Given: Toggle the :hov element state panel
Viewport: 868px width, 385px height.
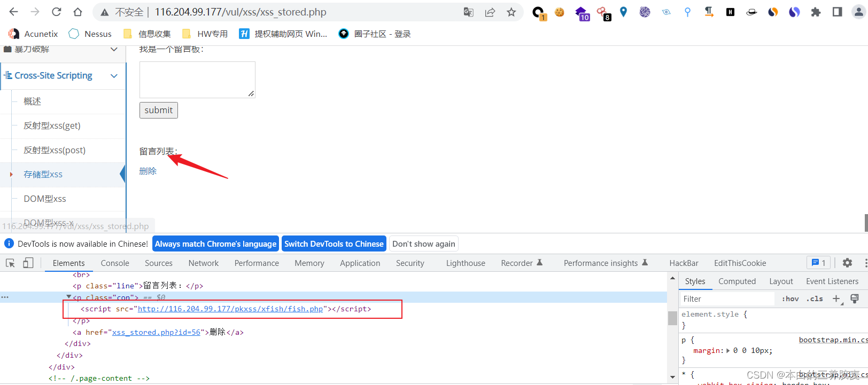Looking at the screenshot, I should [x=790, y=299].
